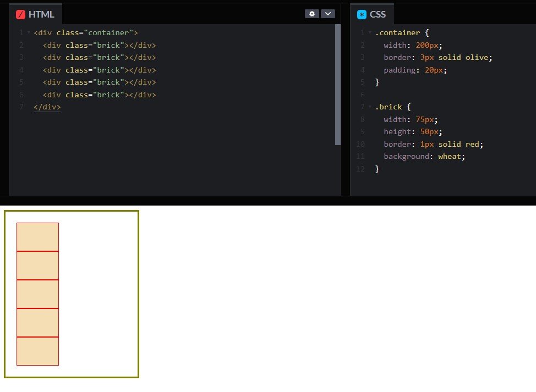Open HTML editor settings gear
The height and width of the screenshot is (392, 536).
312,14
